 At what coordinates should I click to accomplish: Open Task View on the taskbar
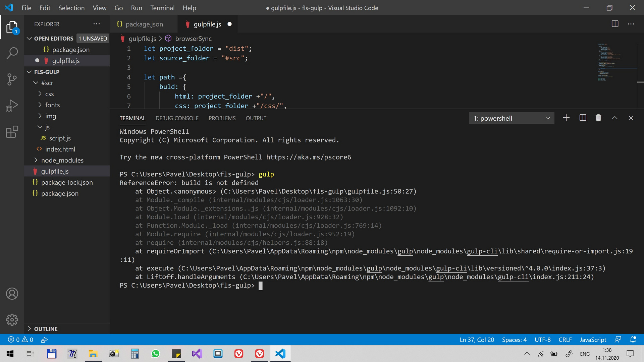coord(30,354)
